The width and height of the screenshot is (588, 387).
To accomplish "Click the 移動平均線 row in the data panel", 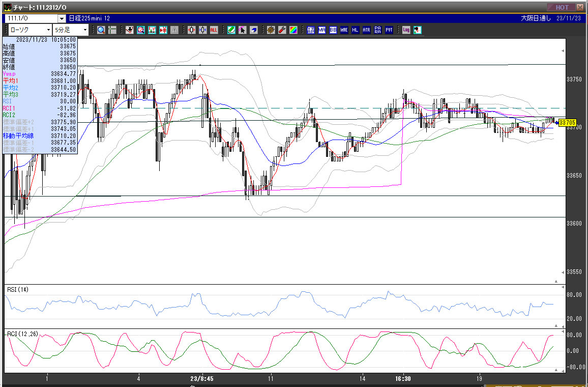I will pos(39,136).
